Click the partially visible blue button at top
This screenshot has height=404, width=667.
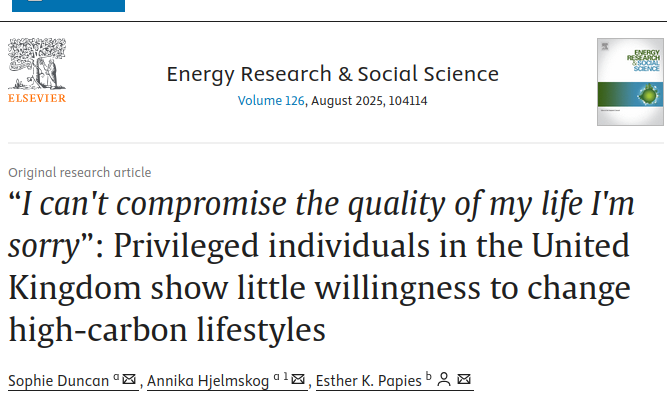tap(68, 6)
